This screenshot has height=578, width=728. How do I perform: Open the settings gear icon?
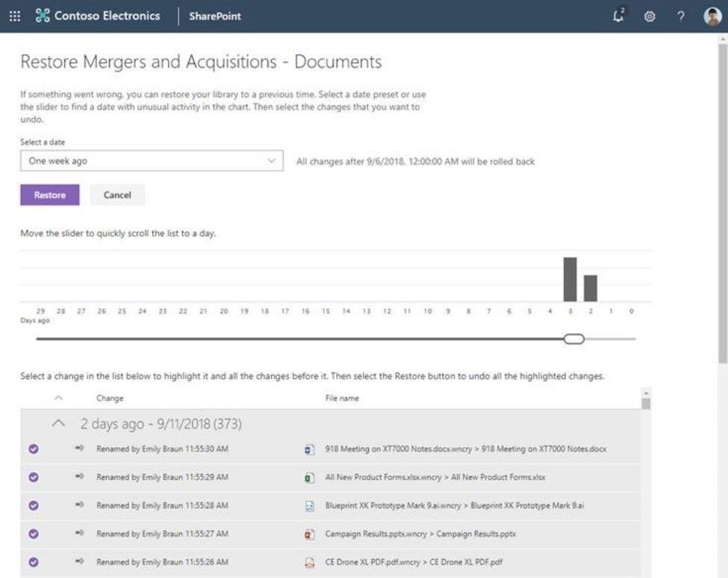tap(650, 16)
